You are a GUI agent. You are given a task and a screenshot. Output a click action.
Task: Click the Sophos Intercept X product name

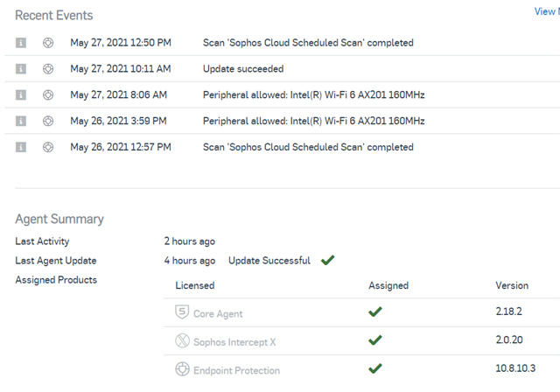[x=234, y=342]
